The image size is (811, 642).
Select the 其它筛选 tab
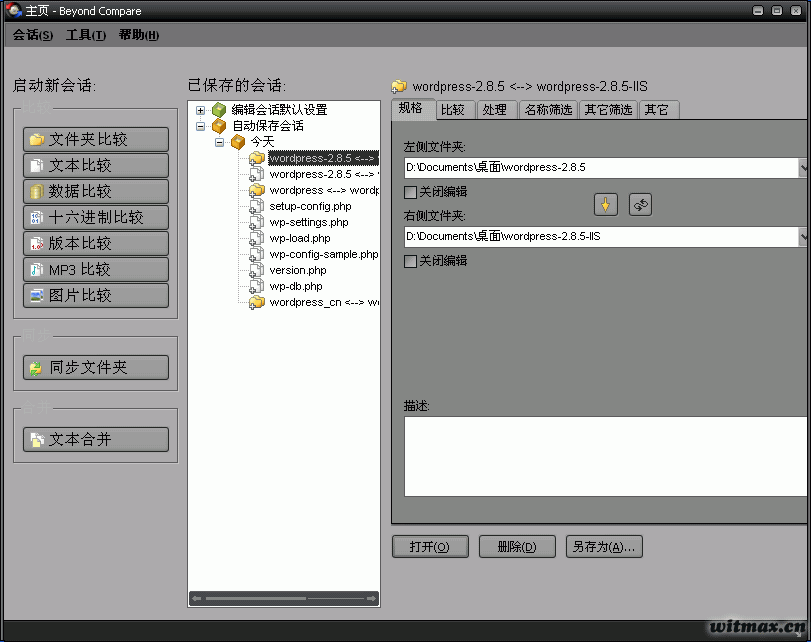click(x=608, y=110)
